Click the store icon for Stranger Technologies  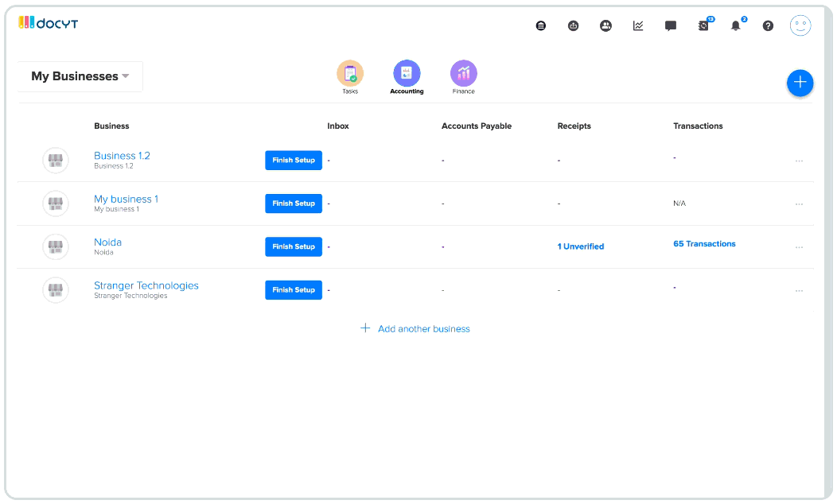[56, 289]
